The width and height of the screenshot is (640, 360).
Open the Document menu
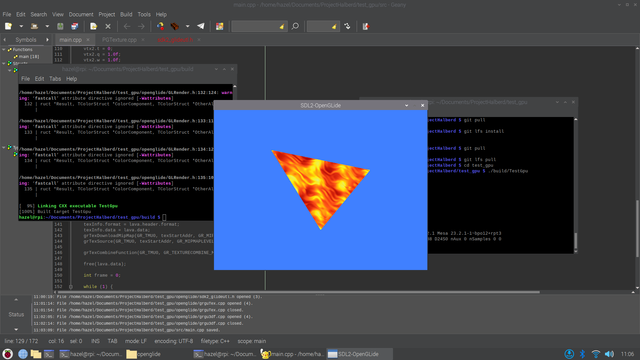coord(81,14)
